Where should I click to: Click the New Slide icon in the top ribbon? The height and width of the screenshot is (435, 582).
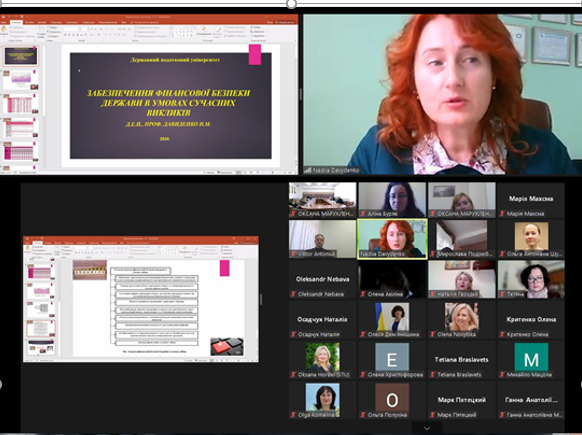(42, 31)
